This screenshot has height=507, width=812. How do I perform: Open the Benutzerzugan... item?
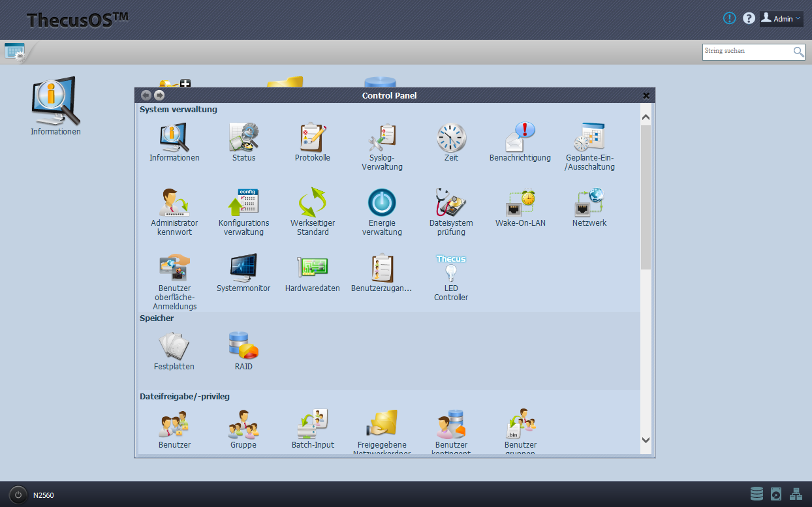(x=382, y=273)
